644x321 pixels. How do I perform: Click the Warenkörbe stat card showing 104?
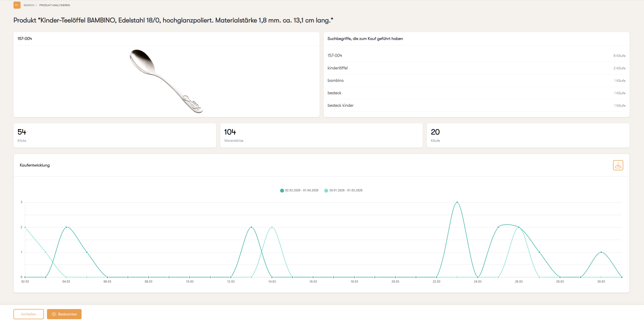[321, 135]
